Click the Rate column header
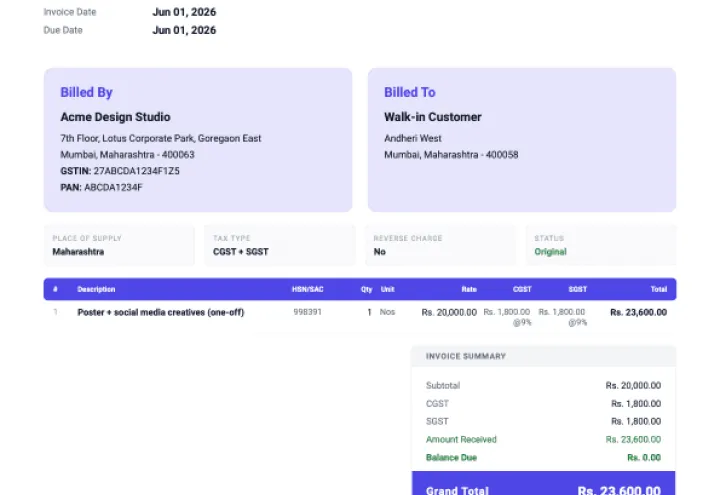 click(x=469, y=289)
